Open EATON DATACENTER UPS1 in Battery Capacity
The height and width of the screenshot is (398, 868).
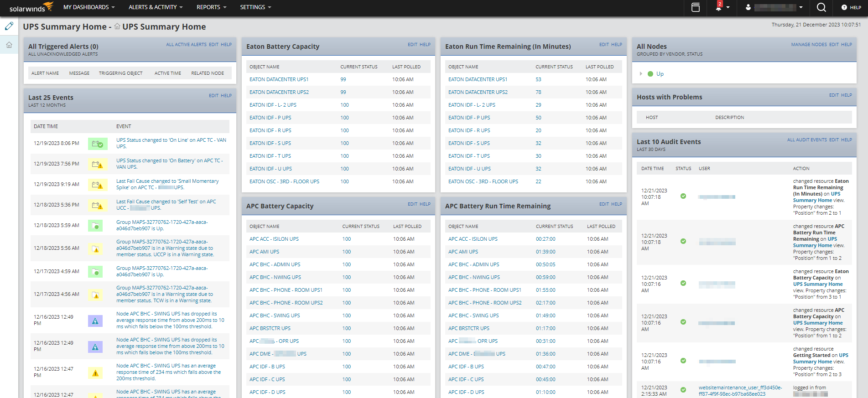point(279,79)
